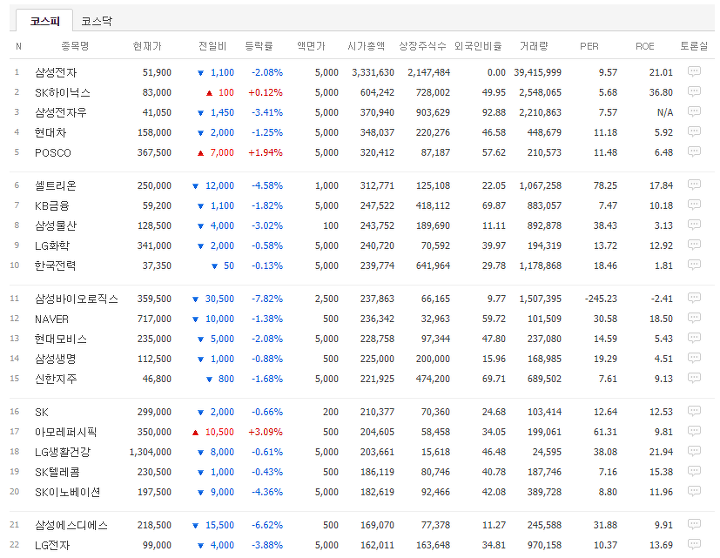The width and height of the screenshot is (720, 558).
Task: Open the POSCO stock link
Action: [53, 153]
